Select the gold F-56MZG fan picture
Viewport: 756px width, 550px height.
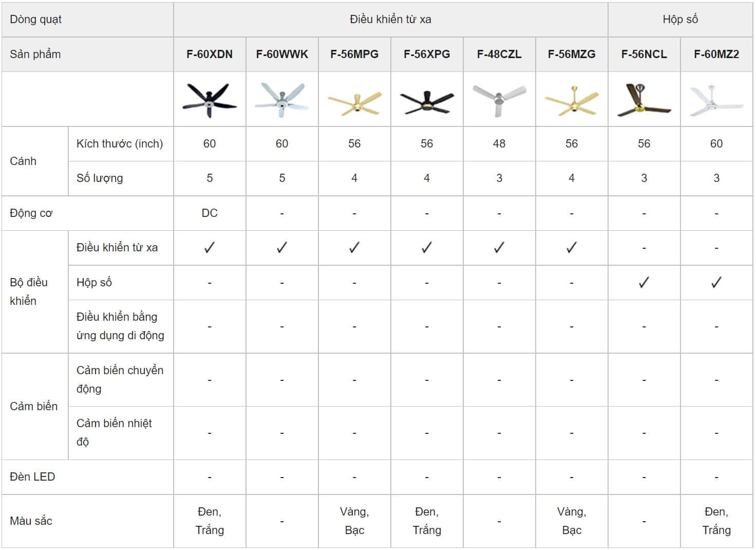(x=572, y=101)
